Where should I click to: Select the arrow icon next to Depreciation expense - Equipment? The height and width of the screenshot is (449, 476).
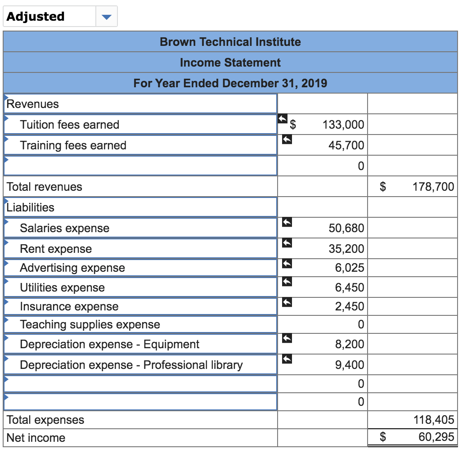(x=287, y=337)
